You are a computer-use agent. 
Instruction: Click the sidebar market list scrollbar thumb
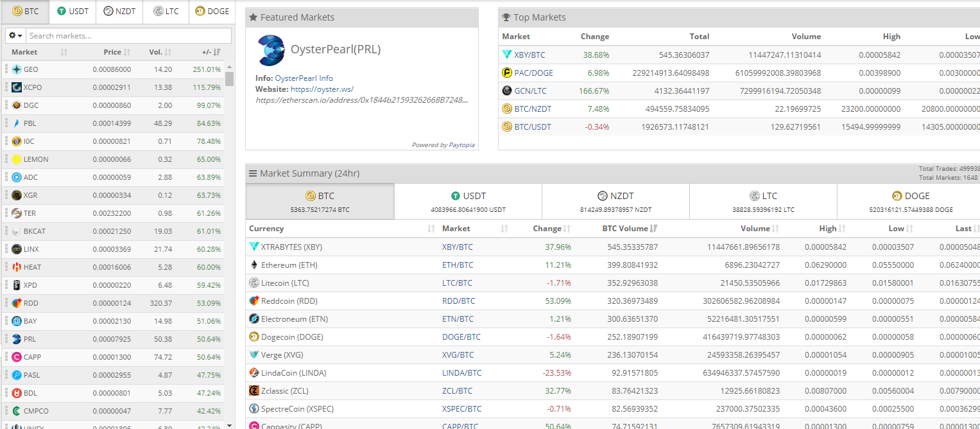point(230,79)
